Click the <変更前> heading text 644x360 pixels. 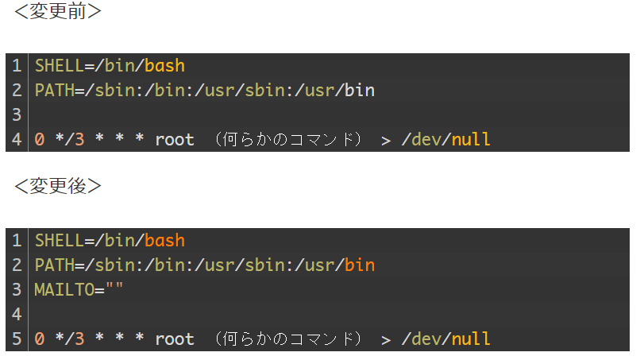tap(58, 13)
